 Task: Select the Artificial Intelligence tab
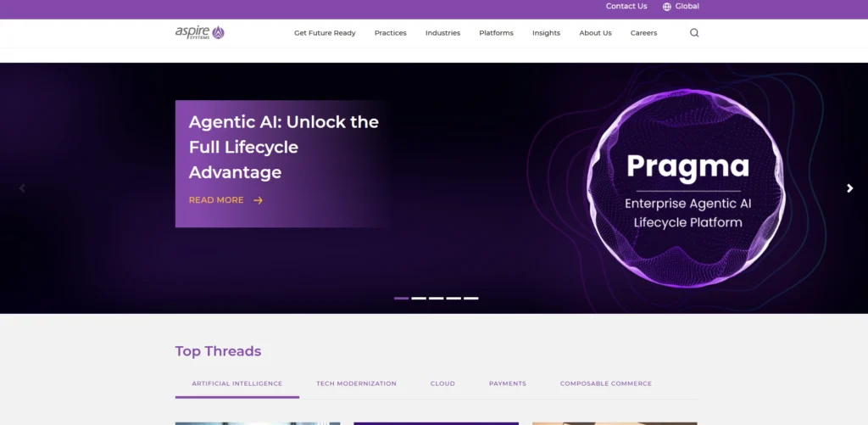click(x=237, y=383)
